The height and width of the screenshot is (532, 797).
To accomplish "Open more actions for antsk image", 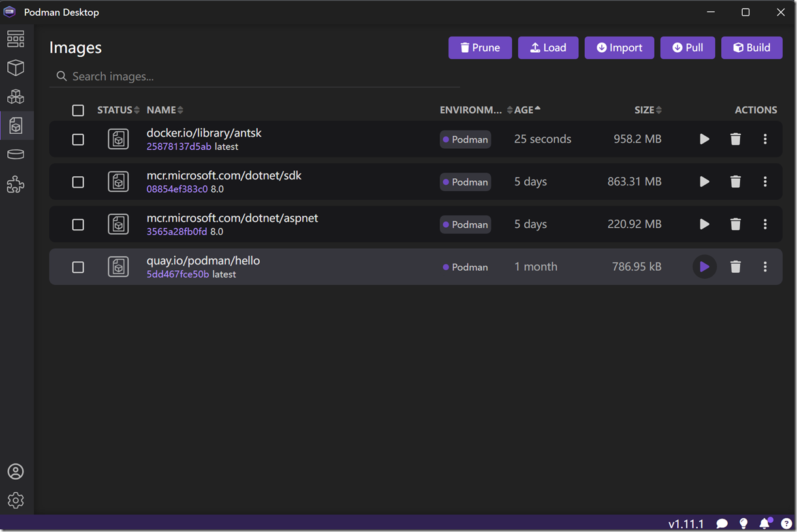I will tap(765, 139).
